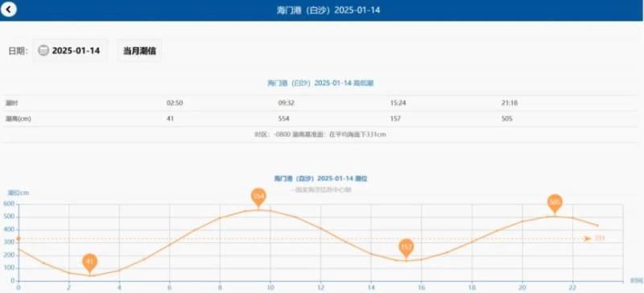Open the 2025-01-14 date picker field

(70, 51)
